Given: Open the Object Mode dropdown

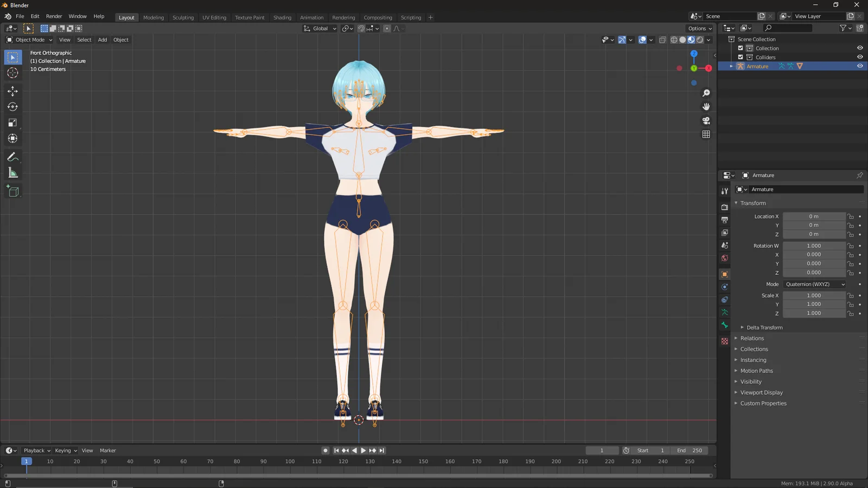Looking at the screenshot, I should [x=30, y=40].
